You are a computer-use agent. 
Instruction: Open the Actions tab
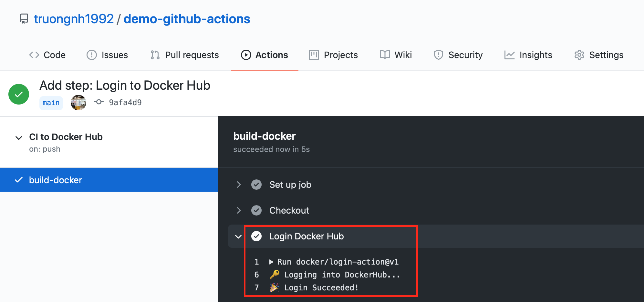click(x=265, y=55)
